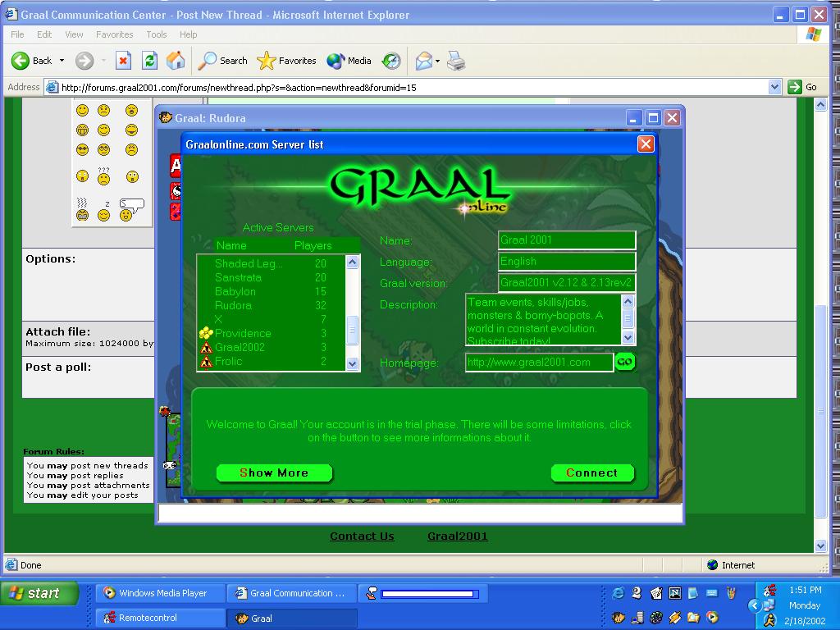The height and width of the screenshot is (630, 840).
Task: Open the Favorites pane
Action: (x=286, y=61)
